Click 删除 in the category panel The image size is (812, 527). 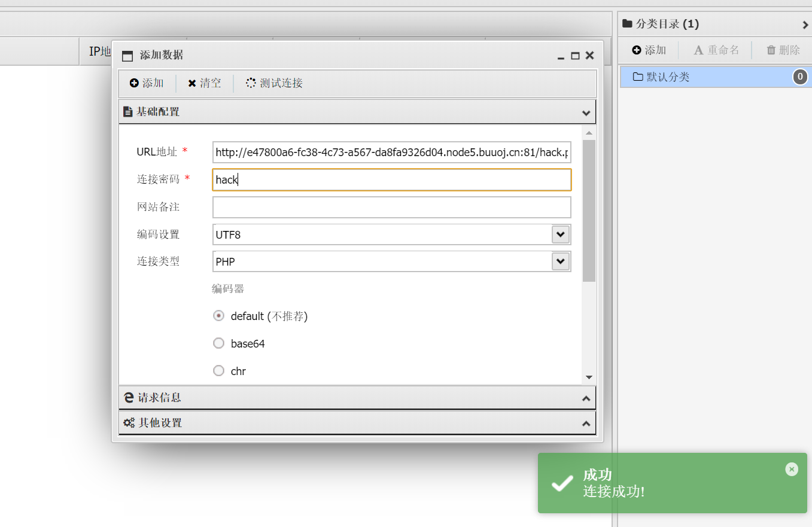[x=783, y=50]
